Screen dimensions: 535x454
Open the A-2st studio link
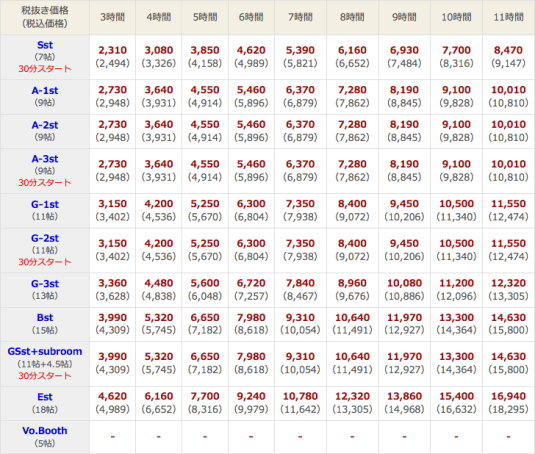(45, 125)
